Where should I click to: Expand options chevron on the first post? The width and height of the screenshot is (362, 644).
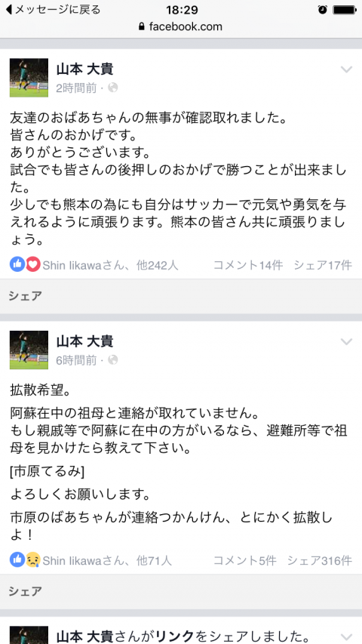click(346, 69)
